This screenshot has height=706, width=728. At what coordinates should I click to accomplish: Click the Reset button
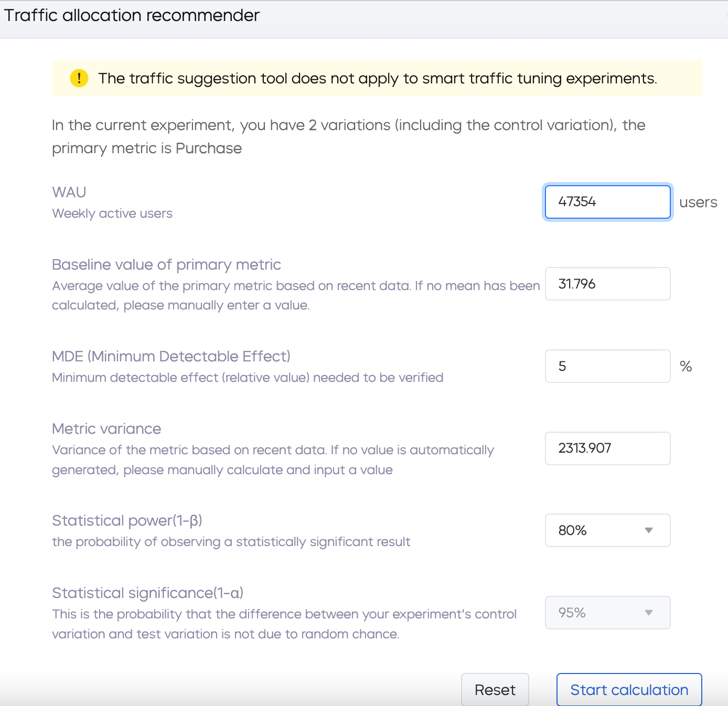(495, 690)
